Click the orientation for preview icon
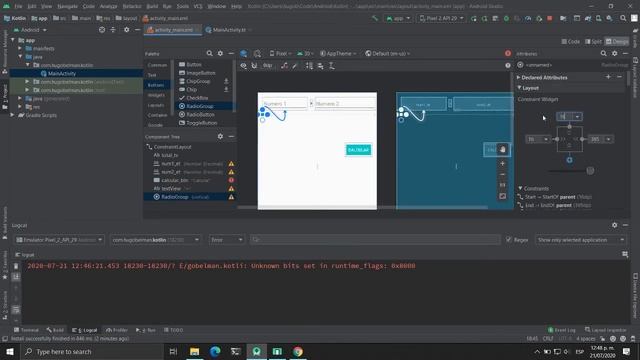The height and width of the screenshot is (360, 640). 257,53
